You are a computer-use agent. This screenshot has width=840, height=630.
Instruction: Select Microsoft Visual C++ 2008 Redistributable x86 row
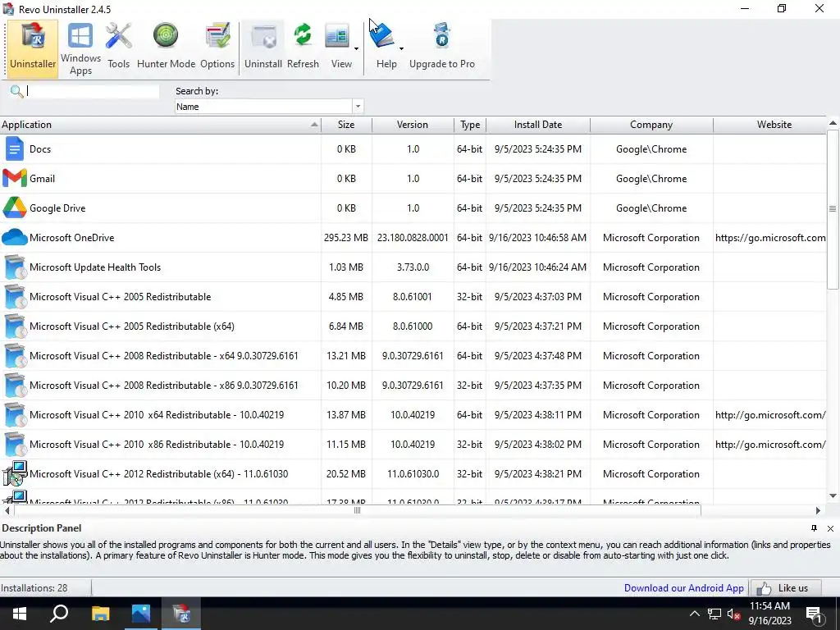[x=413, y=385]
